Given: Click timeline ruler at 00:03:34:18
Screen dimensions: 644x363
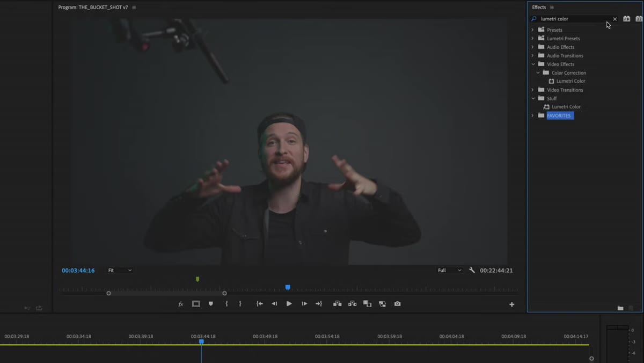Looking at the screenshot, I should pos(78,337).
